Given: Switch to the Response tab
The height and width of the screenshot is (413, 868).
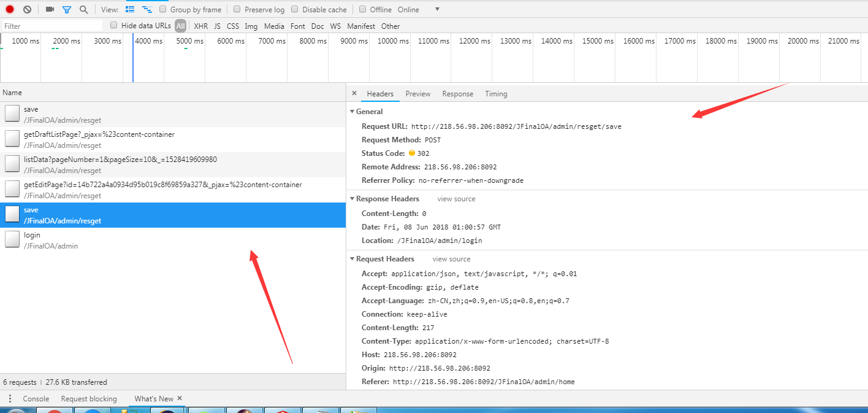Looking at the screenshot, I should 457,94.
